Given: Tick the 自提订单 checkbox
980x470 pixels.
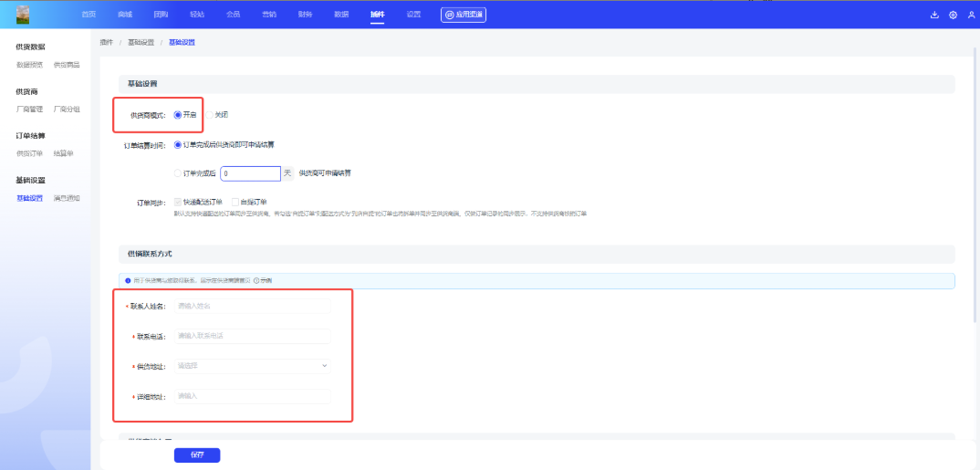Looking at the screenshot, I should pos(235,202).
